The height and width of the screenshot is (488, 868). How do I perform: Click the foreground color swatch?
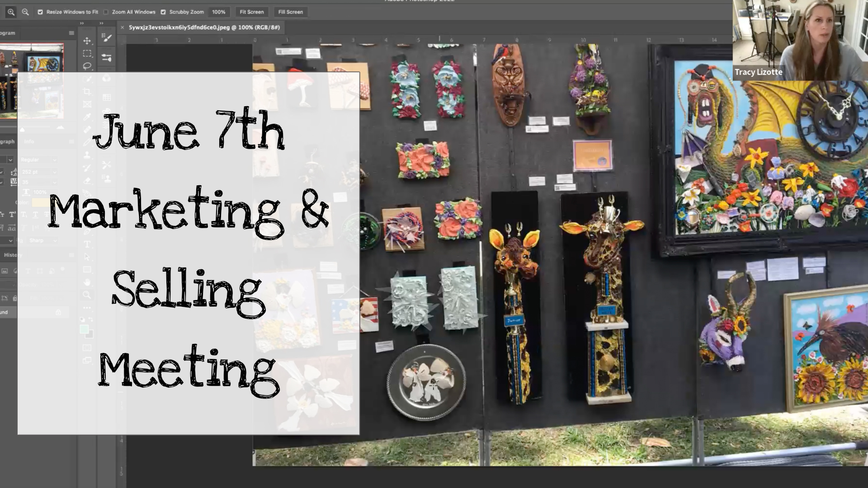point(84,329)
